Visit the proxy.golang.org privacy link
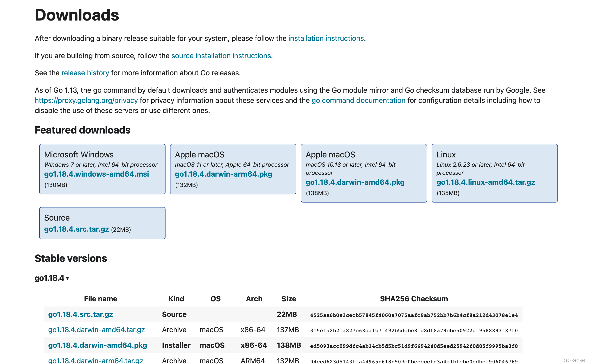The height and width of the screenshot is (364, 589). (x=86, y=100)
